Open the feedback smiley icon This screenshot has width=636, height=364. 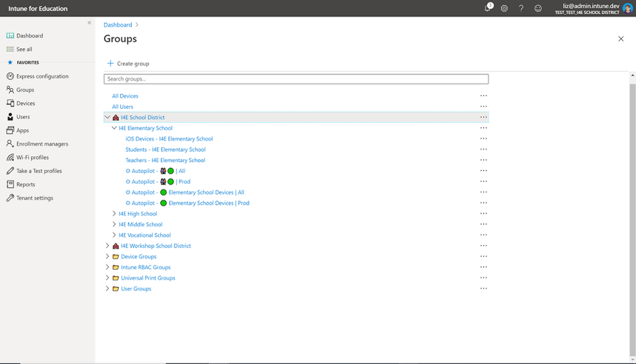[538, 8]
